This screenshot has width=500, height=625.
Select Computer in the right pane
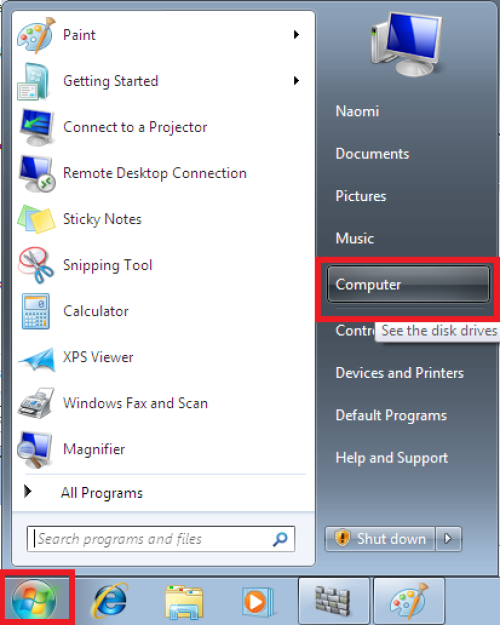(x=408, y=284)
